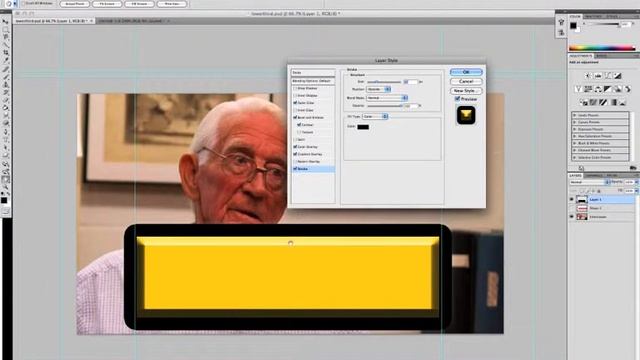Uncheck the Contour sub-option

[x=299, y=125]
